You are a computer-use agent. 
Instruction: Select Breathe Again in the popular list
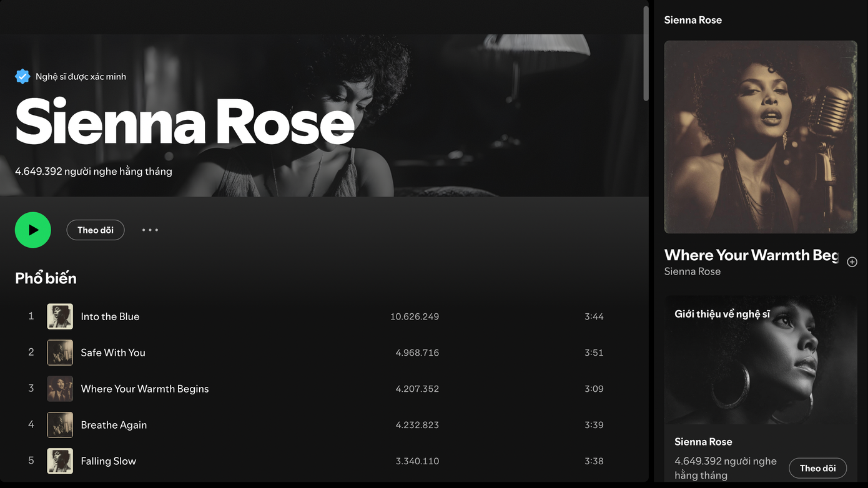pyautogui.click(x=114, y=425)
